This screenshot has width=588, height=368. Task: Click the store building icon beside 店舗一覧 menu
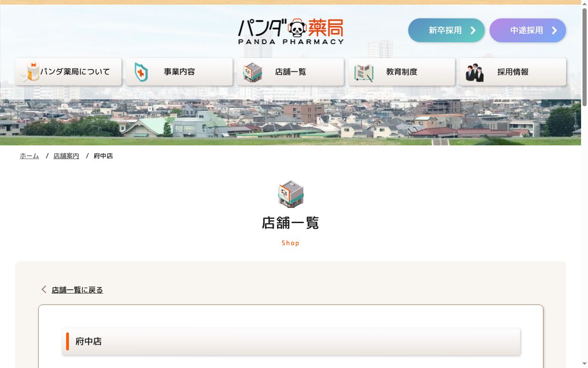point(252,72)
